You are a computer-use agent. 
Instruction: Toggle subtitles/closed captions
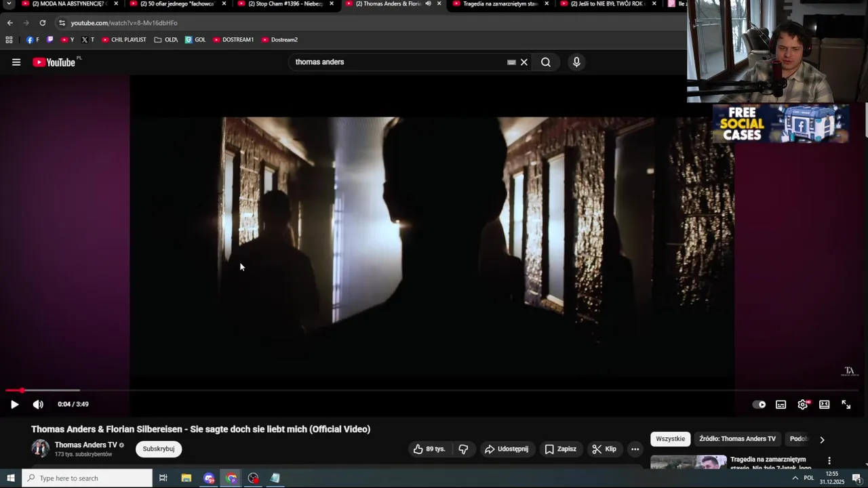781,405
